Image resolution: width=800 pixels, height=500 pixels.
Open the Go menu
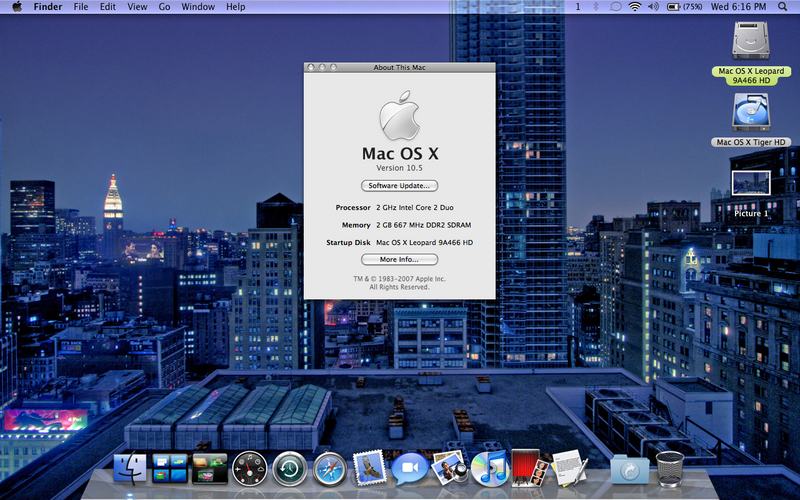coord(164,7)
